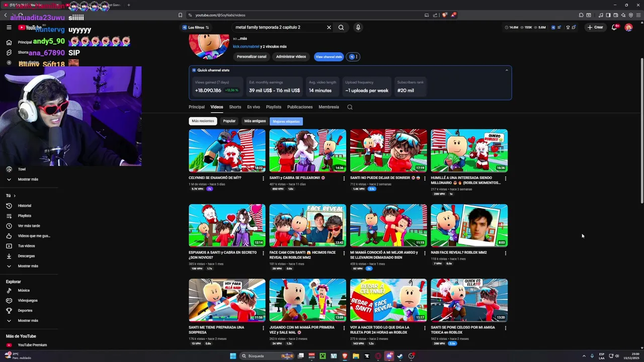Switch to the channel Playlists tab
This screenshot has width=644, height=362.
[274, 107]
